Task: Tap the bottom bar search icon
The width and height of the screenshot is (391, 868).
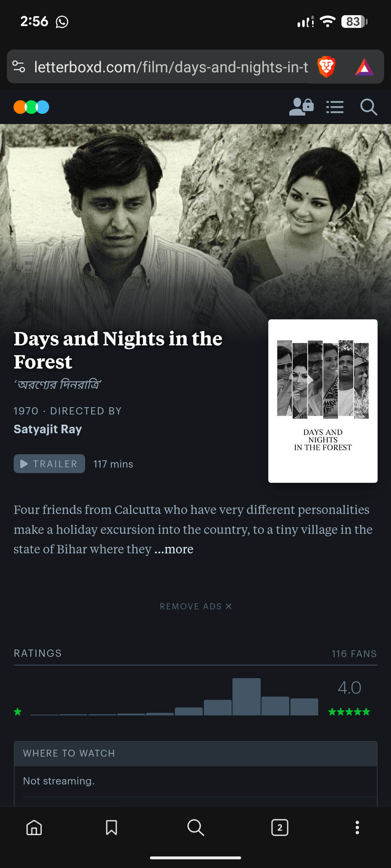Action: click(x=195, y=827)
